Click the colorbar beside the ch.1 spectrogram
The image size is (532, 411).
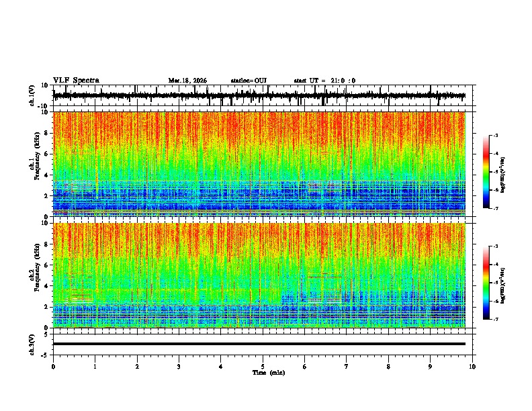pos(486,172)
